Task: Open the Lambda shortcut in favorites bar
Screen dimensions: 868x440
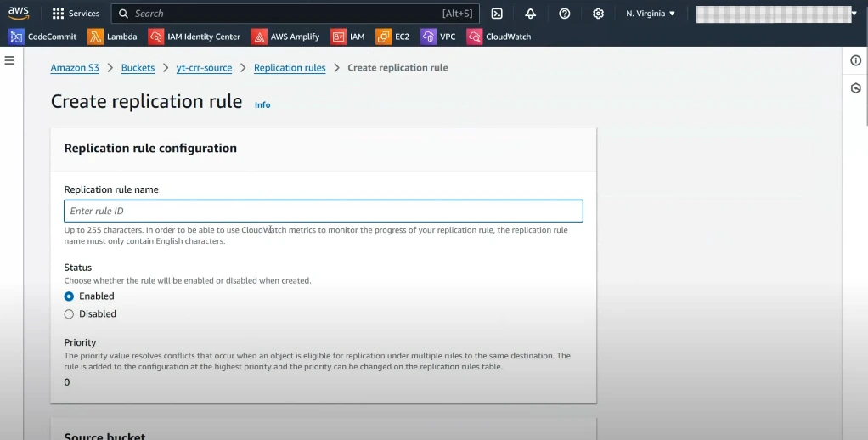Action: click(x=112, y=37)
